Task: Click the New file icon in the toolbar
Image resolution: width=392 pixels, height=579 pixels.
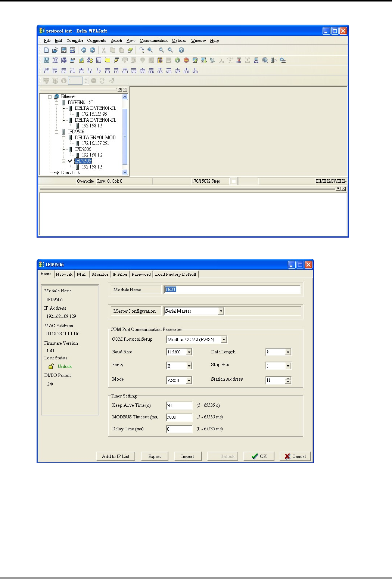Action: [x=46, y=50]
